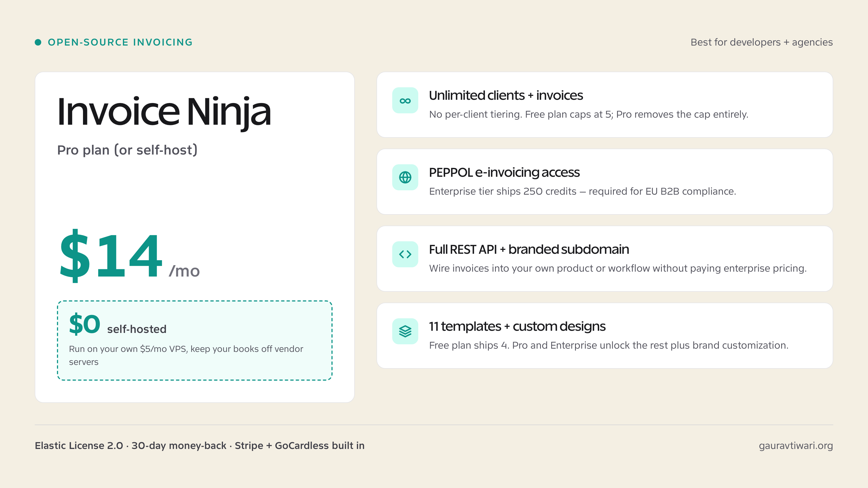The width and height of the screenshot is (868, 488).
Task: Click the /mo label after the price
Action: 184,271
